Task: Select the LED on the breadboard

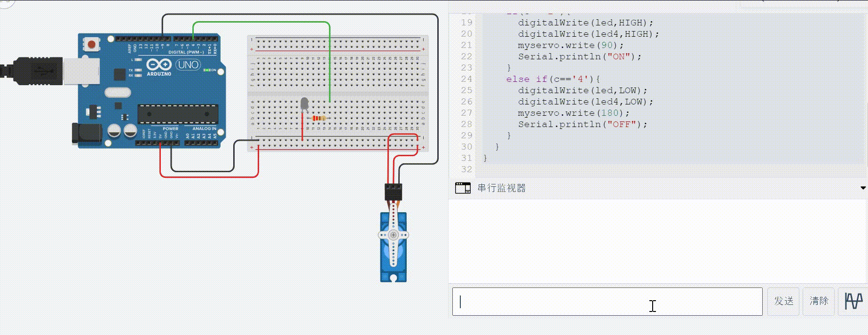Action: click(x=304, y=104)
